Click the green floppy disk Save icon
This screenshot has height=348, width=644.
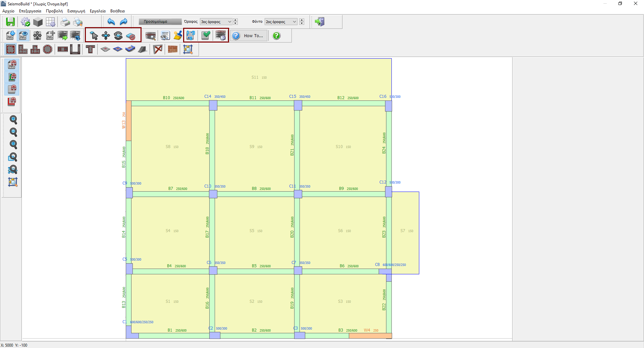click(x=10, y=22)
